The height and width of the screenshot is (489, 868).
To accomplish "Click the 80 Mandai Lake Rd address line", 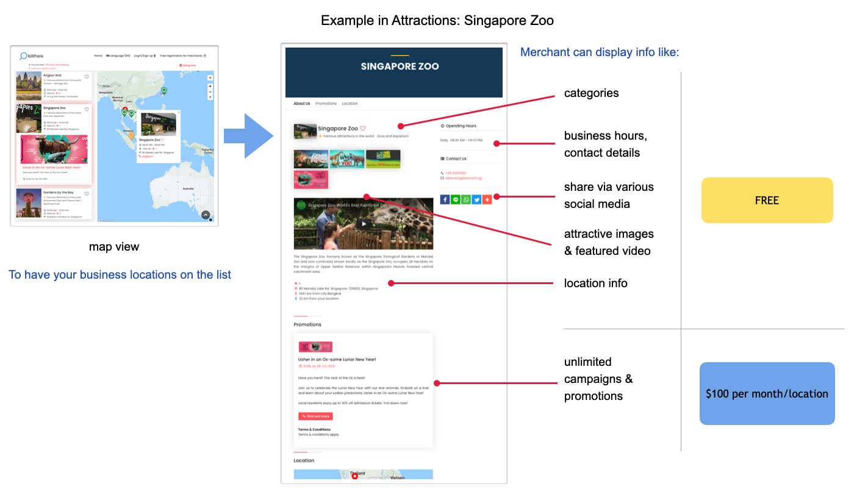I will pos(338,288).
